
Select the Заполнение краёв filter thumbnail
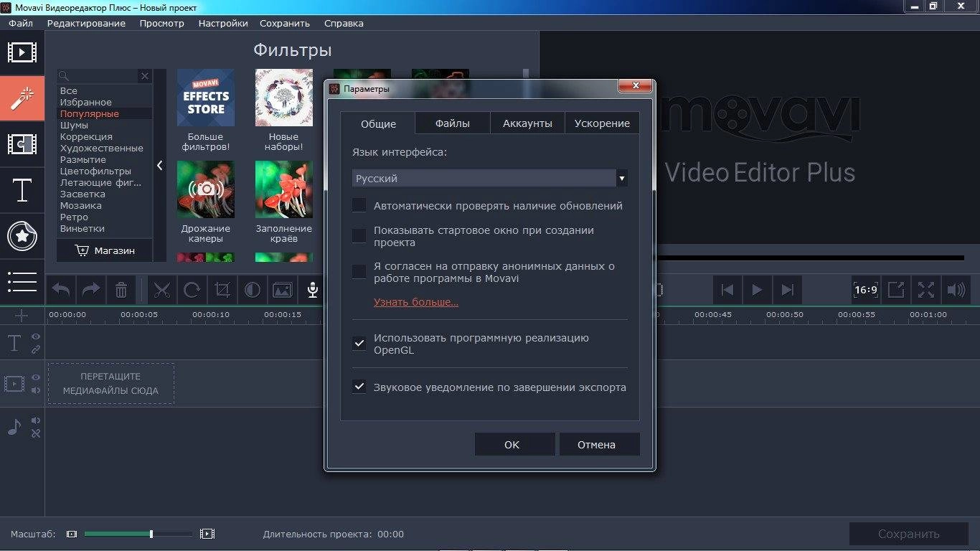click(x=284, y=189)
